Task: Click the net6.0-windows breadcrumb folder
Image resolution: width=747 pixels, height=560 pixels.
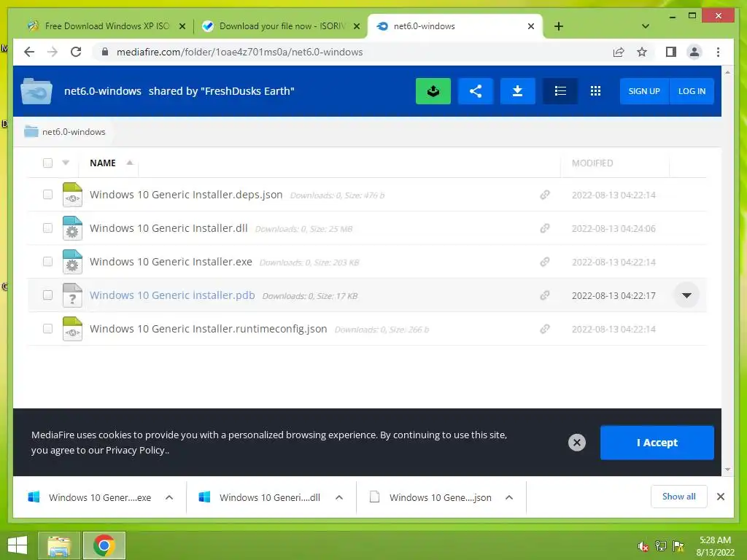Action: 65,132
